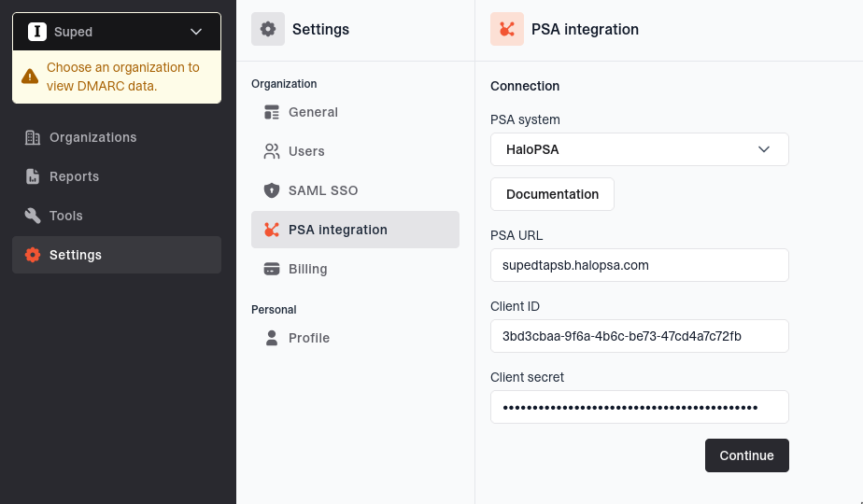863x504 pixels.
Task: Click the PSA integration icon in the settings list
Action: click(272, 230)
